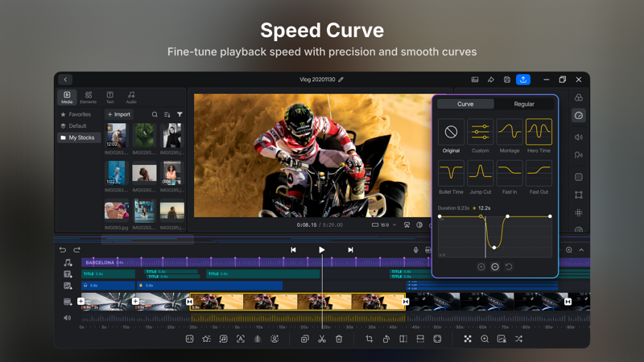Mute the timeline with the speaker icon

point(68,318)
